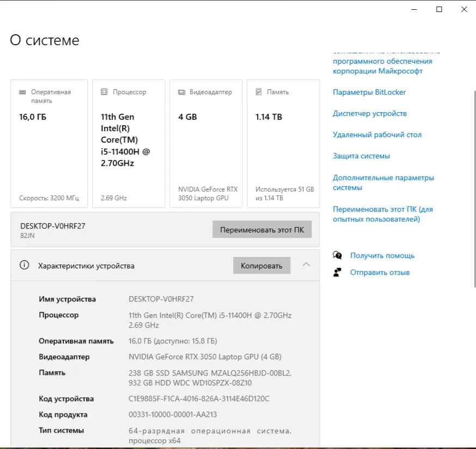Viewport: 476px width, 449px height.
Task: Open Дополнительные параметры системы link
Action: click(383, 182)
